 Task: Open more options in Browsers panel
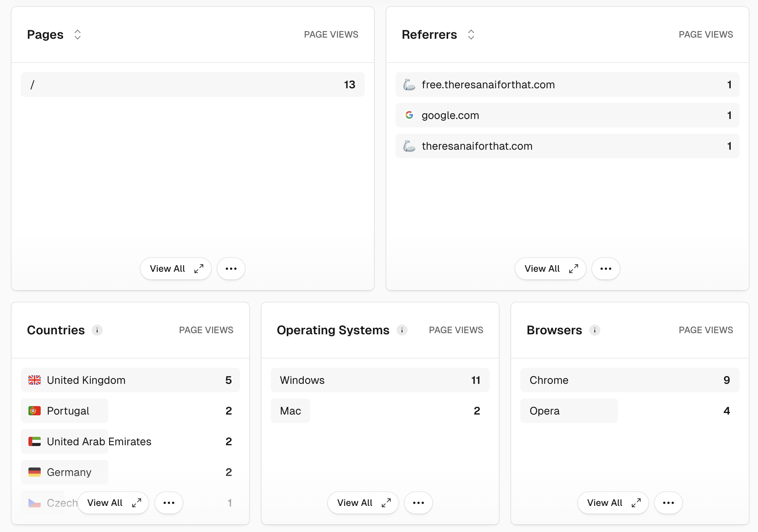click(669, 503)
